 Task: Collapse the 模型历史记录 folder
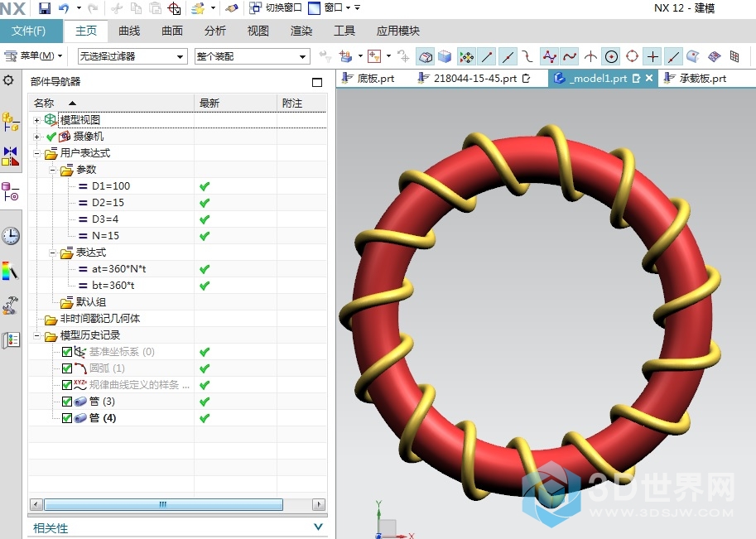point(36,335)
